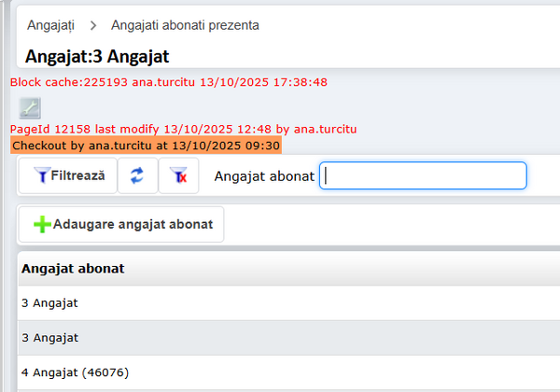The height and width of the screenshot is (392, 560).
Task: Click the PageId 12158 info text
Action: 183,129
